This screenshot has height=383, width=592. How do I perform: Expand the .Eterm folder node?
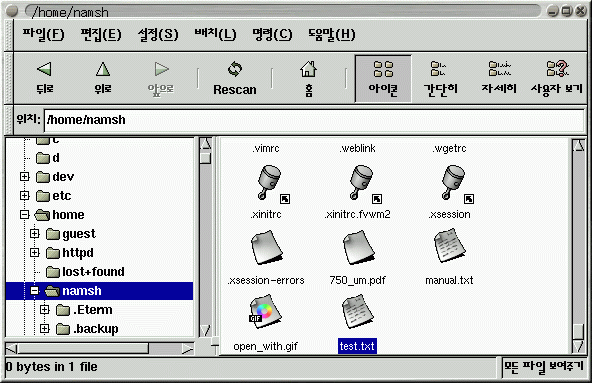[45, 310]
